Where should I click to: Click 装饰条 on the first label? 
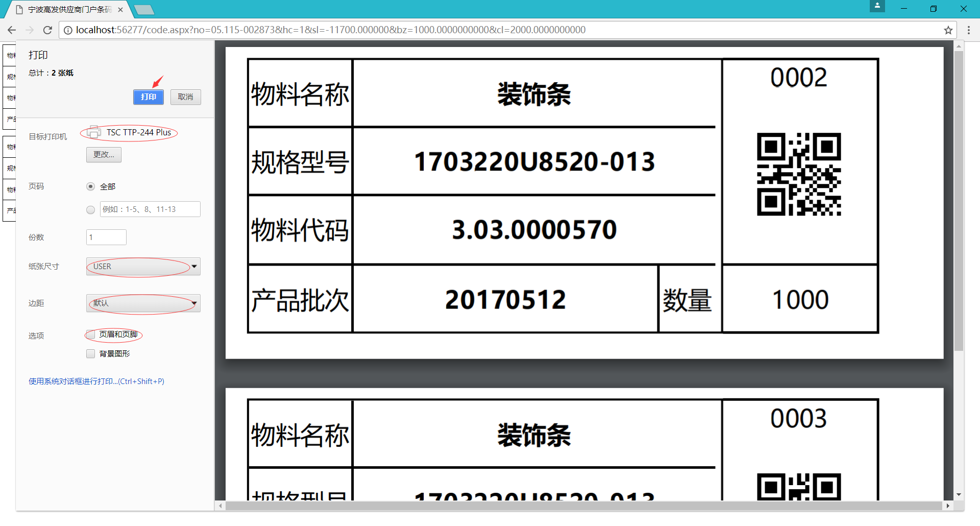(534, 94)
